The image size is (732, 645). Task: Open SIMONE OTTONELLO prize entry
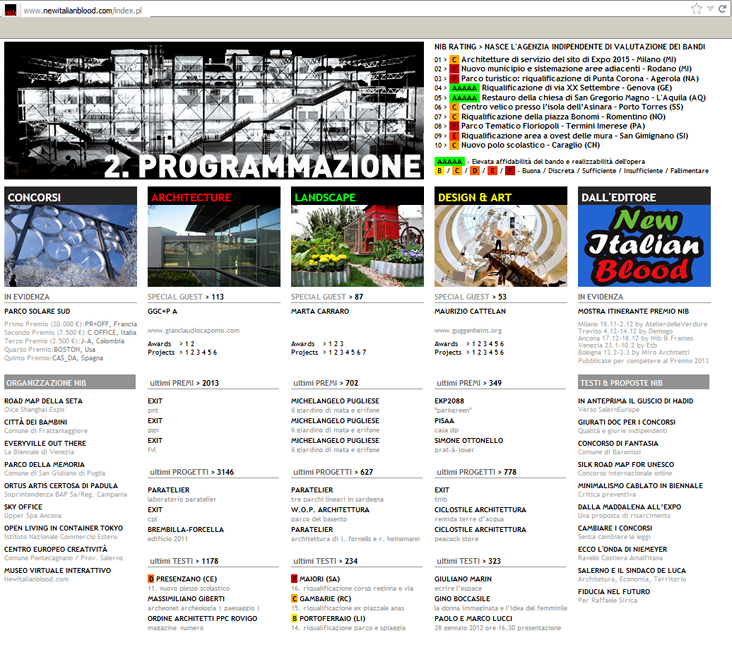pos(469,441)
